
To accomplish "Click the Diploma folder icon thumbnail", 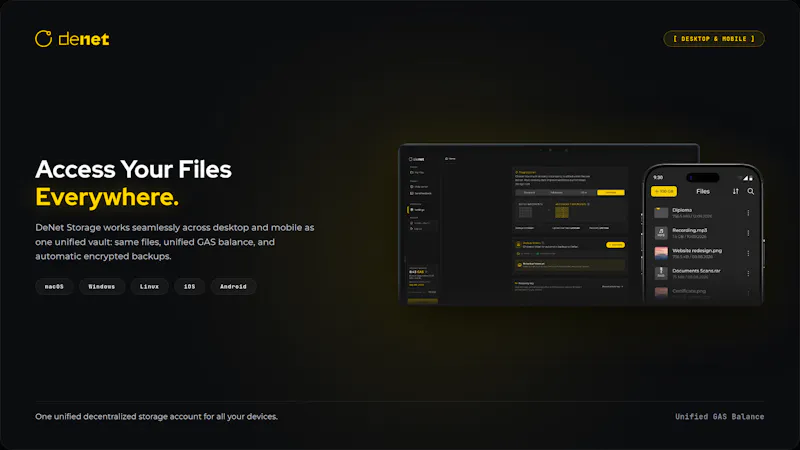I will coord(661,213).
